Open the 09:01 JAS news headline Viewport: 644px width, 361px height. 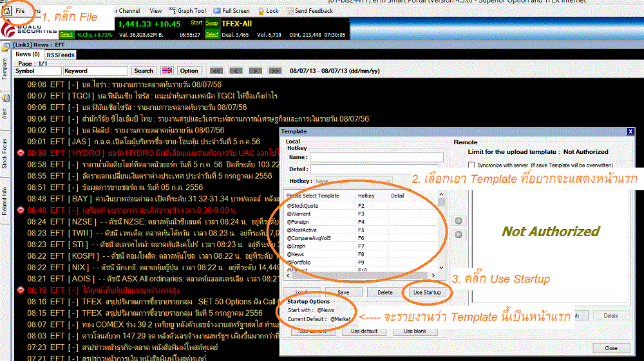[x=144, y=142]
